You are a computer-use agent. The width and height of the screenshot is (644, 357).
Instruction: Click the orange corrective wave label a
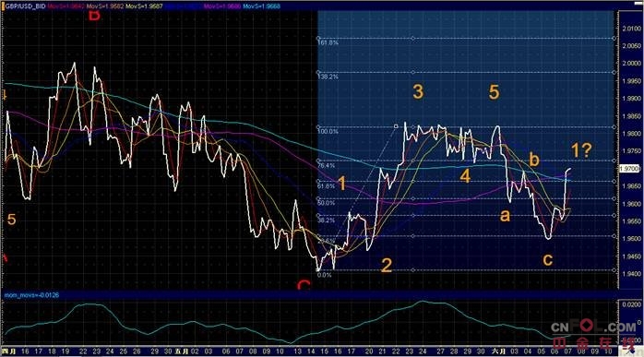[x=505, y=215]
